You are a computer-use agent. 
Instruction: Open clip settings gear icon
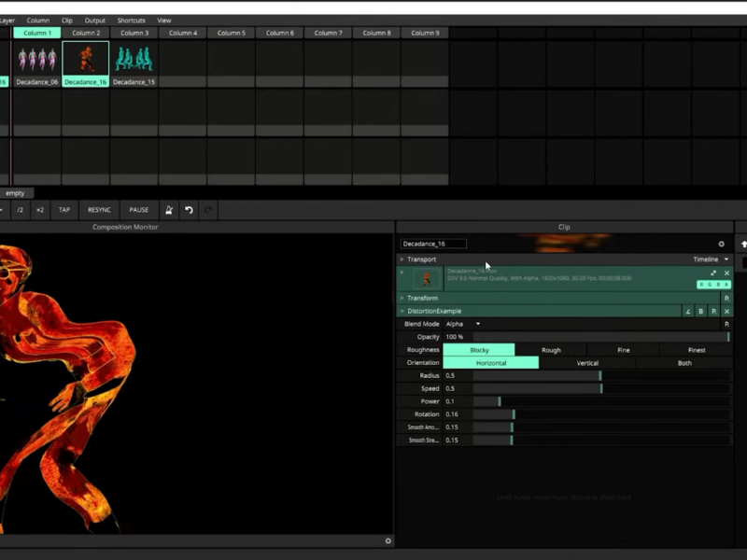pos(721,244)
